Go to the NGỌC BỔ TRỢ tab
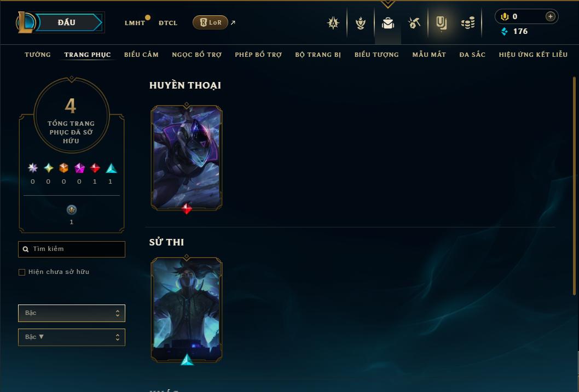This screenshot has height=392, width=579. [197, 55]
